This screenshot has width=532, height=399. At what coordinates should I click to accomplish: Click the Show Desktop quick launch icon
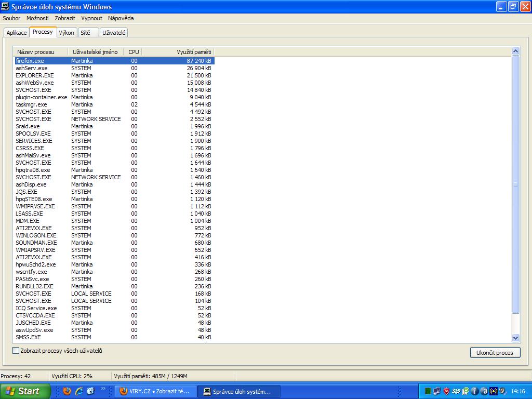coord(90,391)
